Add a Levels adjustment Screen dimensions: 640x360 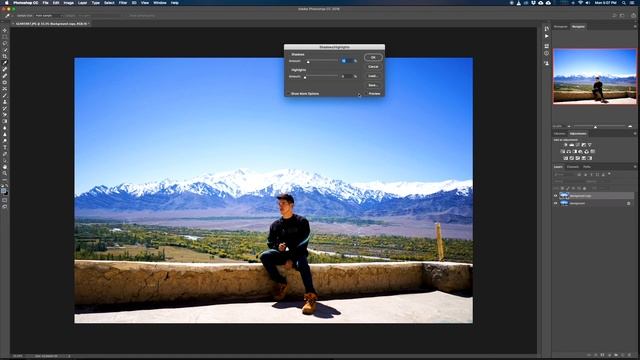click(x=571, y=145)
